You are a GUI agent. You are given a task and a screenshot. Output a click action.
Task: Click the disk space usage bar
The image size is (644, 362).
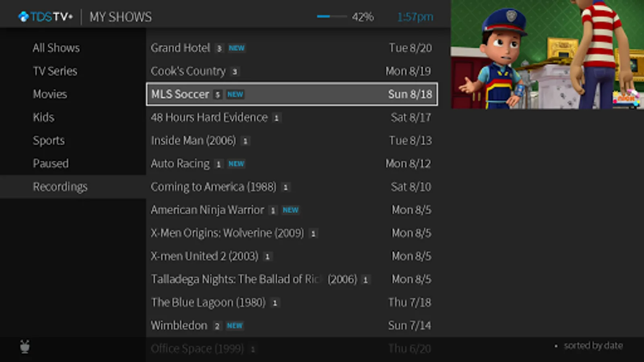click(332, 17)
